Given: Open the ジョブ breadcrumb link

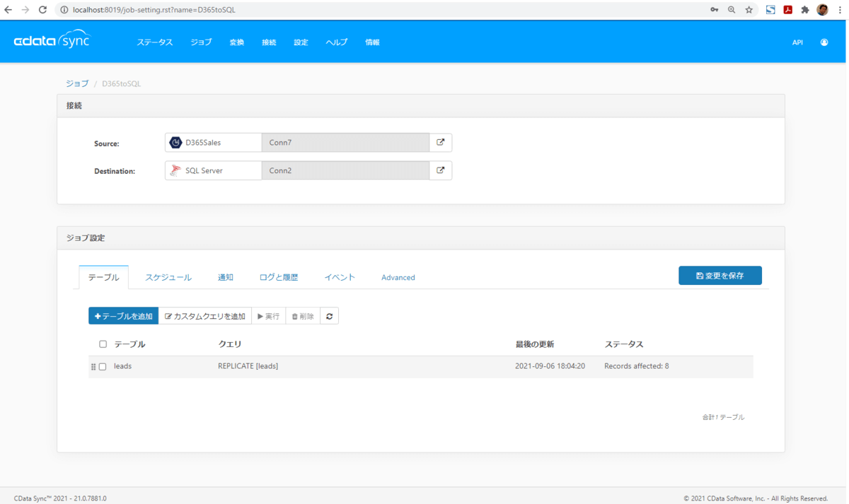Looking at the screenshot, I should point(77,83).
